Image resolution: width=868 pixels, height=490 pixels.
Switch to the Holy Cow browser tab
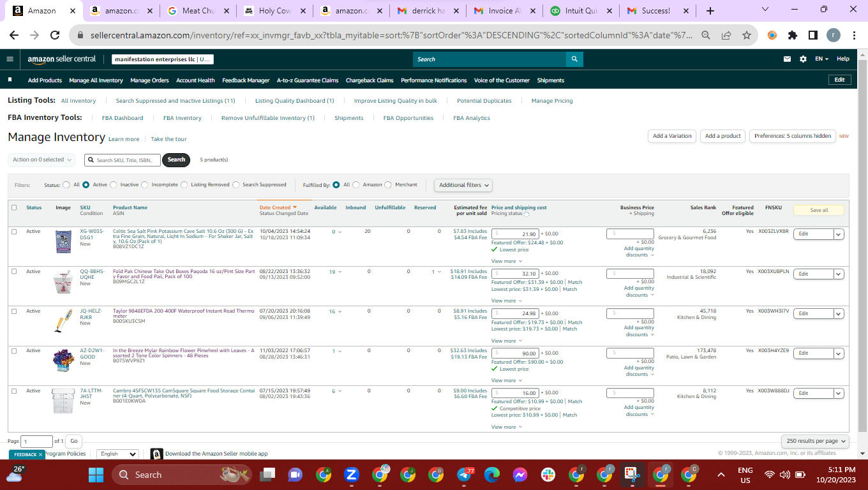point(275,11)
